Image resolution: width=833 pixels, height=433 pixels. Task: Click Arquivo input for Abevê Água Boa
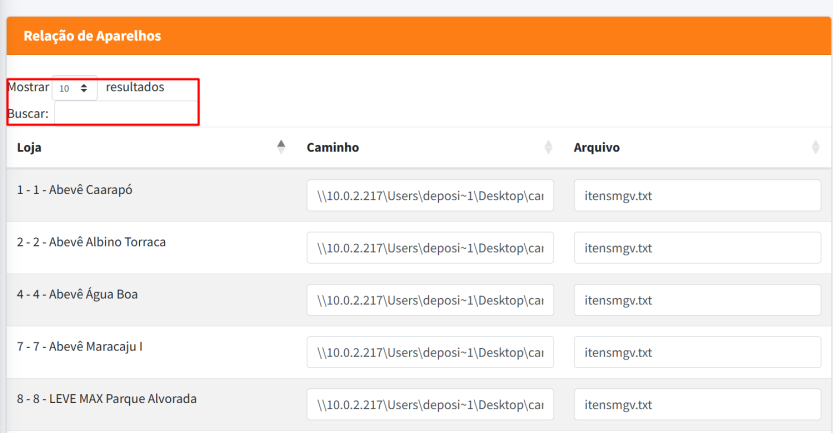tap(697, 300)
